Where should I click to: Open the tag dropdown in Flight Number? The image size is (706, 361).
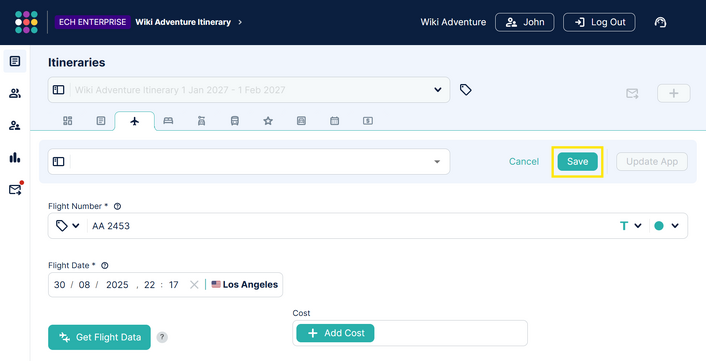point(68,226)
